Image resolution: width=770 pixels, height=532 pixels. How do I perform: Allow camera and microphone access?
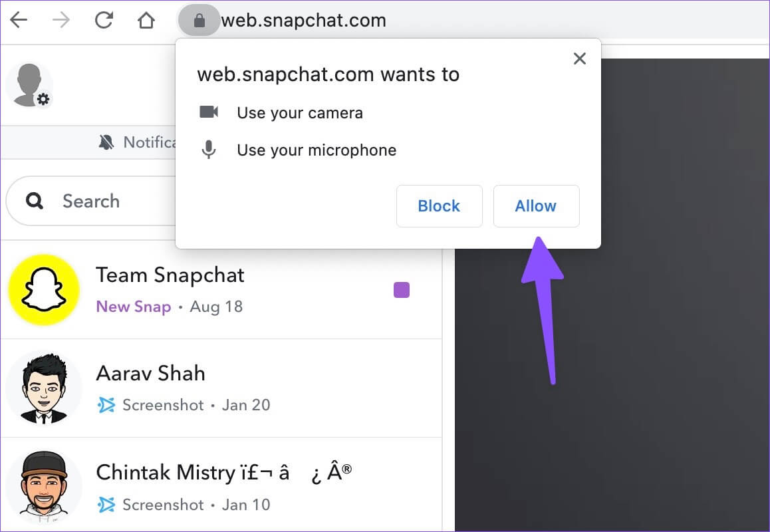536,206
